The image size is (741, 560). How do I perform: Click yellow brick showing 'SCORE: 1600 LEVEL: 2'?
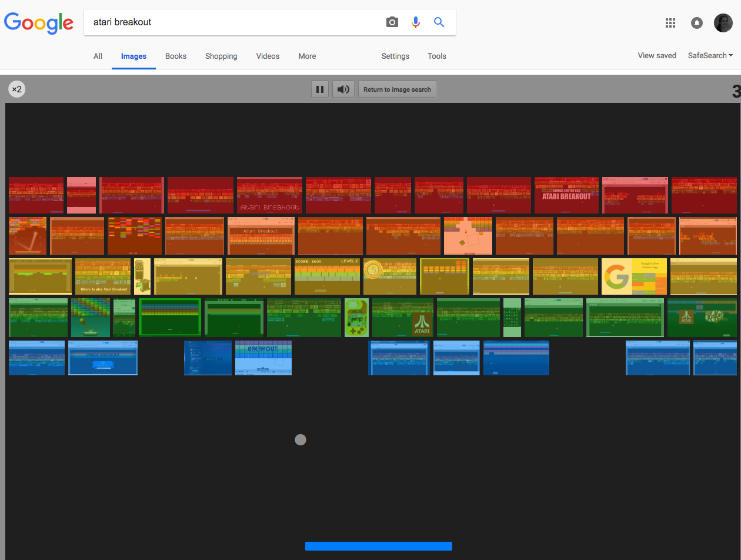[326, 276]
